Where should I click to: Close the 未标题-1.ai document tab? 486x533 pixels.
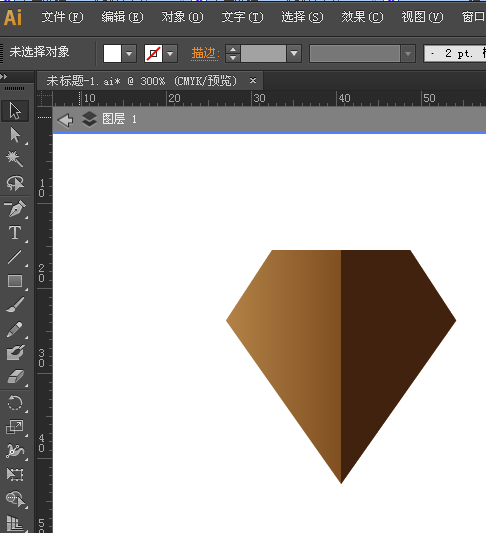click(x=253, y=81)
